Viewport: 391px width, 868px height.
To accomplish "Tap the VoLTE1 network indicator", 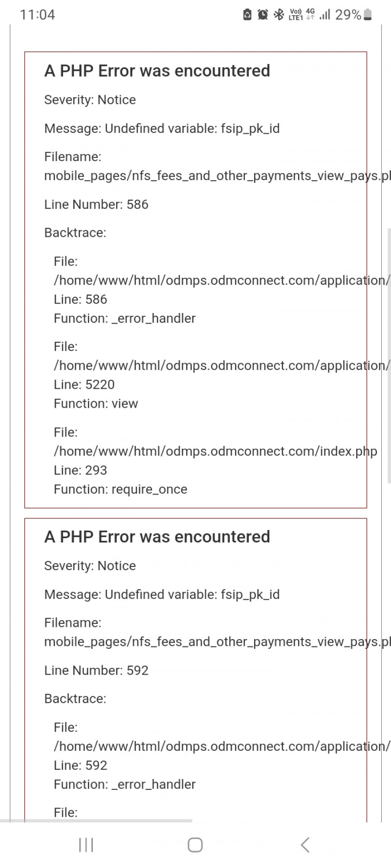I will tap(296, 15).
